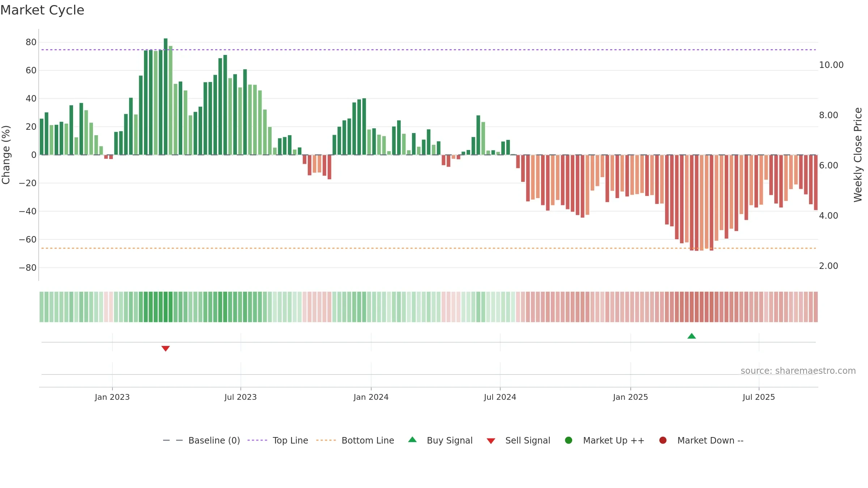The image size is (868, 488).
Task: Click the purple dotted Top Line in chart
Action: [429, 50]
